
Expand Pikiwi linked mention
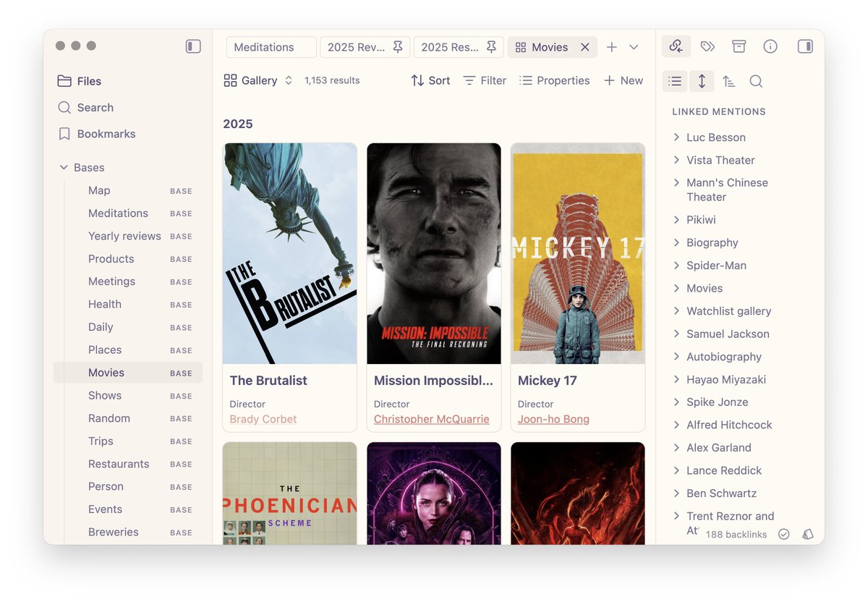(676, 219)
